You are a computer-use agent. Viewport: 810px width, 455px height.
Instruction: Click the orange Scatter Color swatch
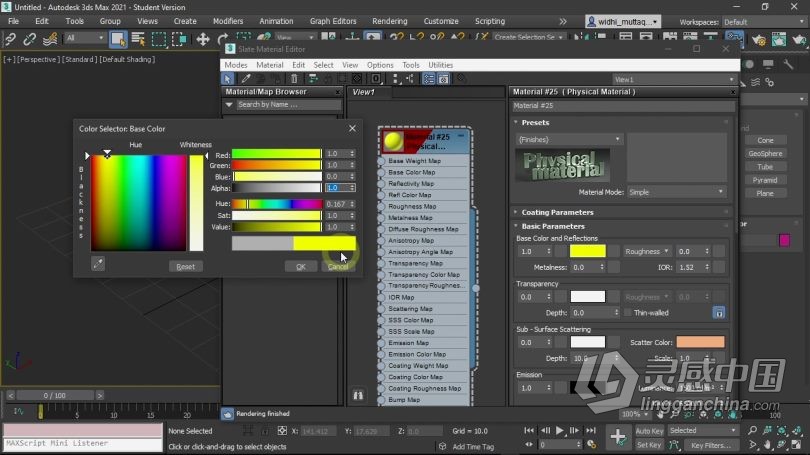click(700, 342)
